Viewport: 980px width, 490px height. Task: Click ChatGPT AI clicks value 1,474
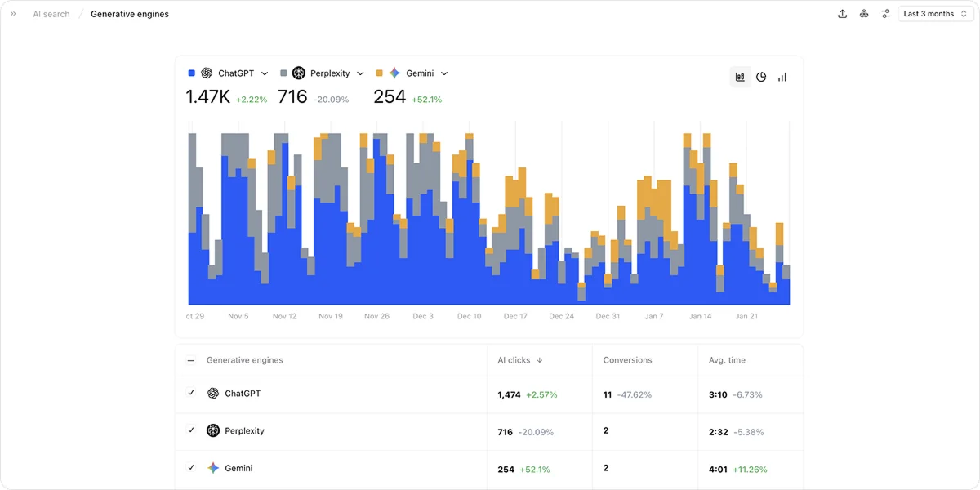pyautogui.click(x=509, y=394)
